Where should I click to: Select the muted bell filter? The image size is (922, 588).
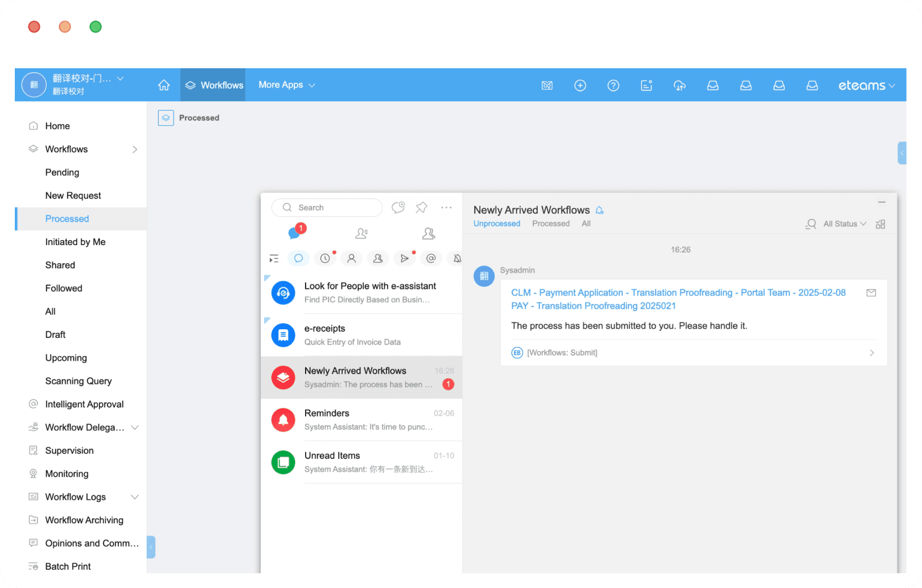pyautogui.click(x=456, y=258)
